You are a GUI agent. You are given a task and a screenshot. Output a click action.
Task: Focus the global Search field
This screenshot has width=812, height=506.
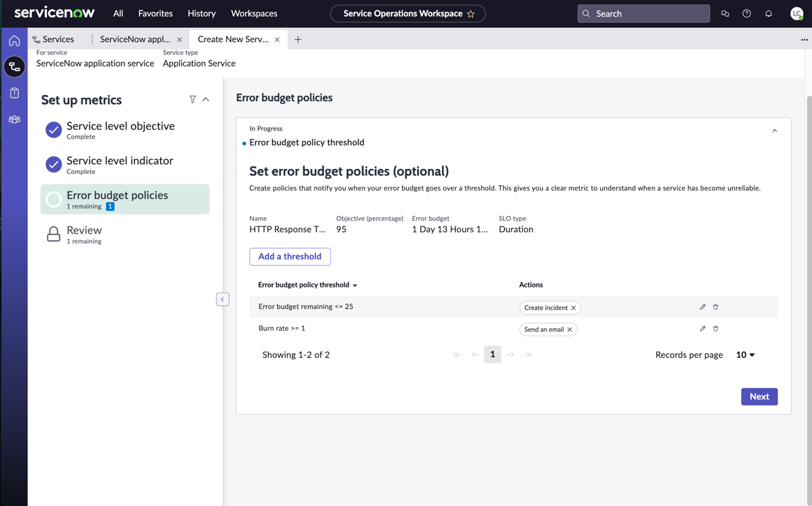[644, 14]
